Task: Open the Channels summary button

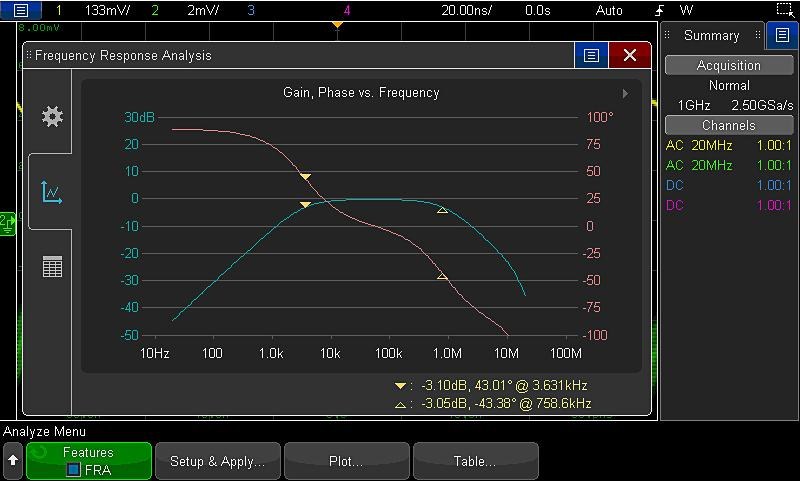Action: (x=729, y=125)
